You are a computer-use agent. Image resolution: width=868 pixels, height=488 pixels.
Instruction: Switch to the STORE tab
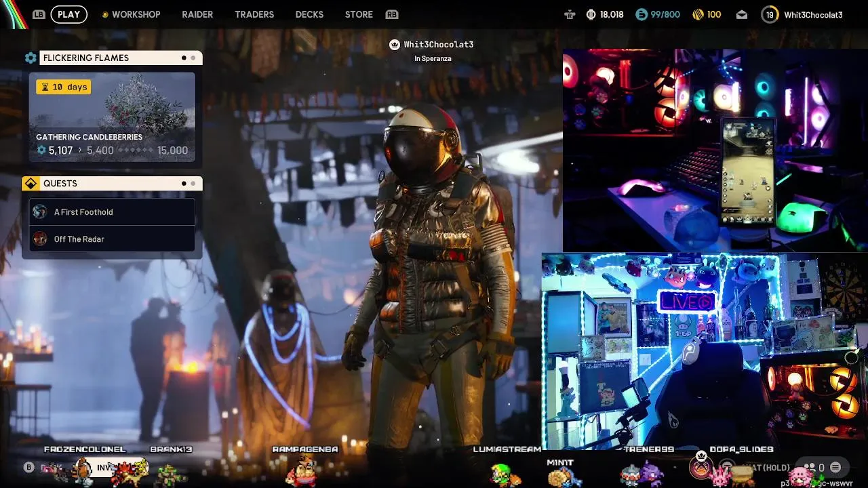click(x=359, y=14)
